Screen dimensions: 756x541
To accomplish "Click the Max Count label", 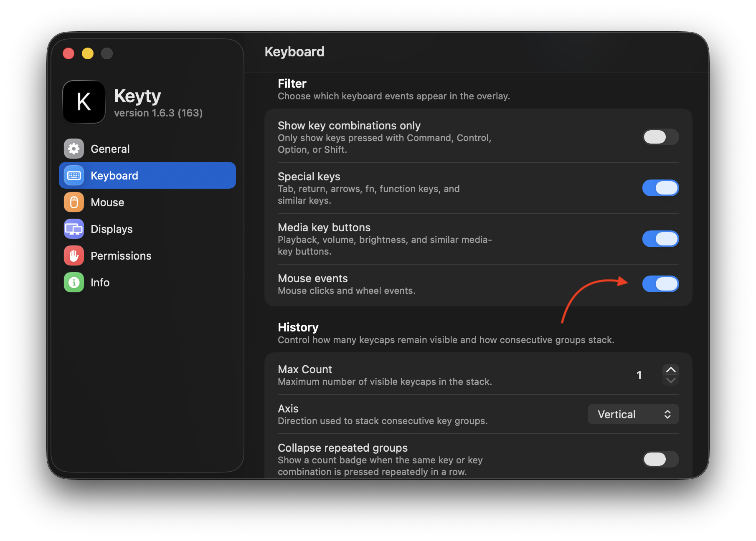I will click(x=305, y=369).
